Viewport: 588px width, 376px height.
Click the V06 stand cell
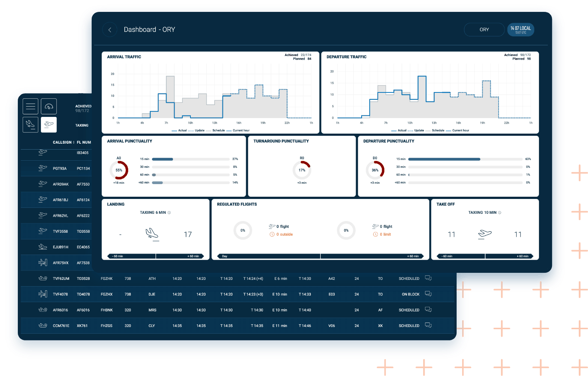coord(331,326)
